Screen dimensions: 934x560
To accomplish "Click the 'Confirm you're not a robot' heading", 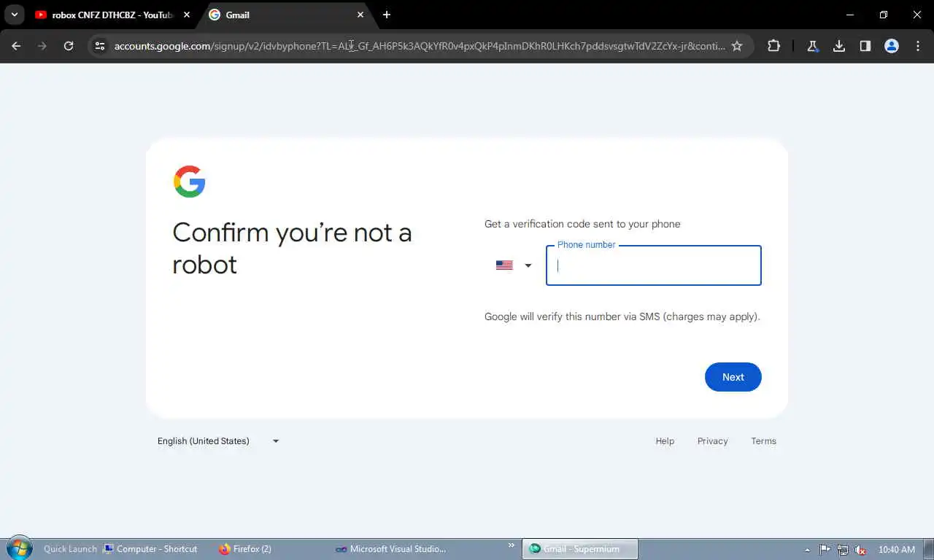I will [292, 248].
